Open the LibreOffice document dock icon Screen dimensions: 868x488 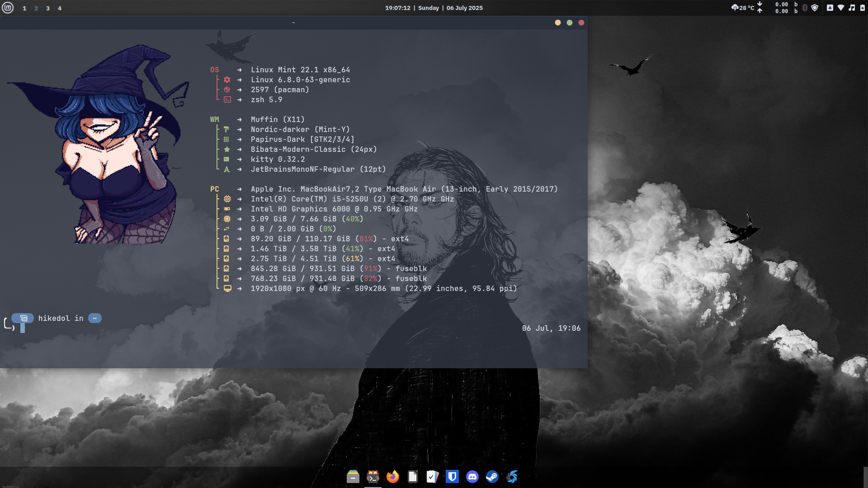pyautogui.click(x=413, y=477)
